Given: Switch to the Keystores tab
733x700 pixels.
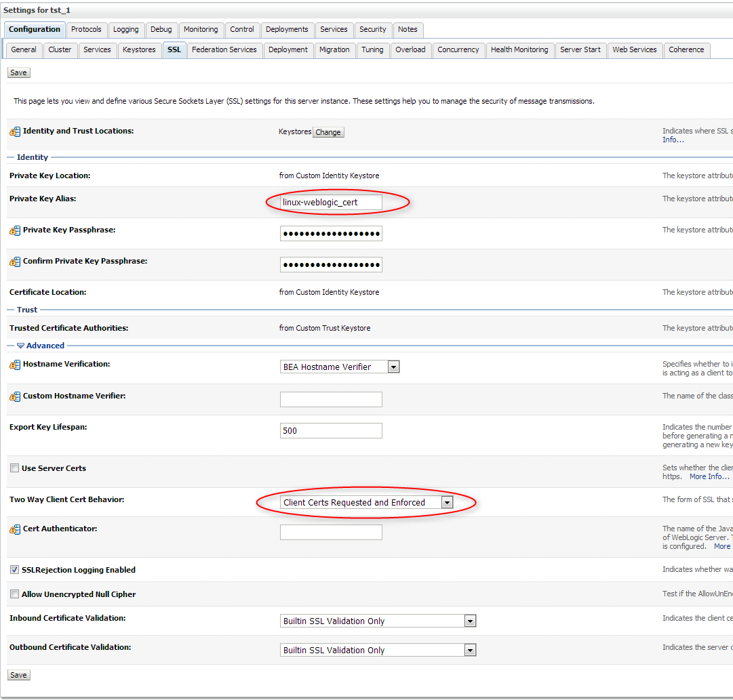Looking at the screenshot, I should click(x=139, y=49).
